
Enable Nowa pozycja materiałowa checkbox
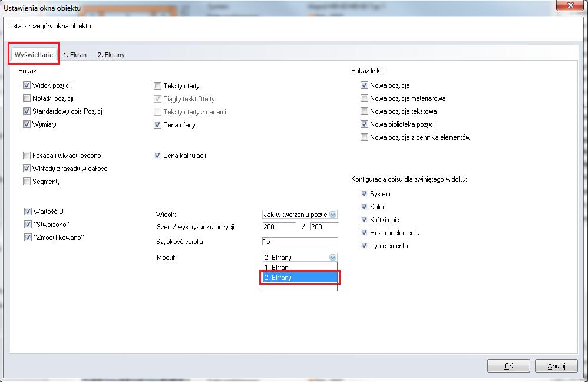364,98
